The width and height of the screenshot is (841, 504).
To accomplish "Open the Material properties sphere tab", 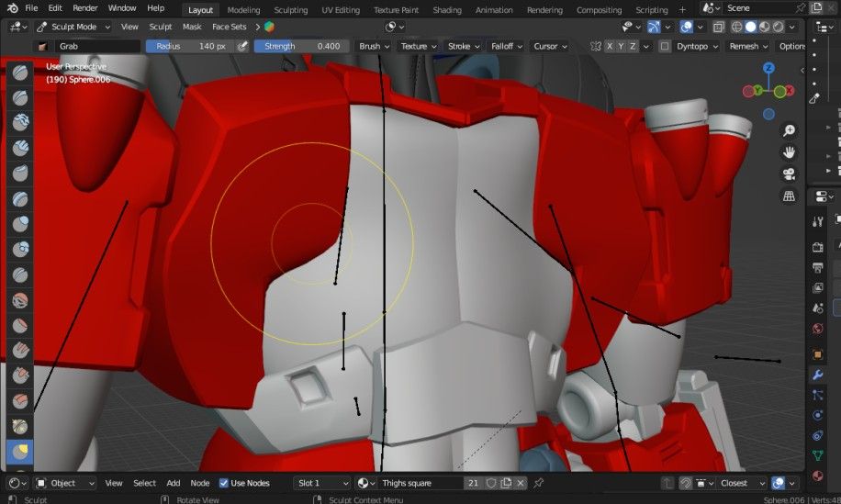I will click(817, 476).
